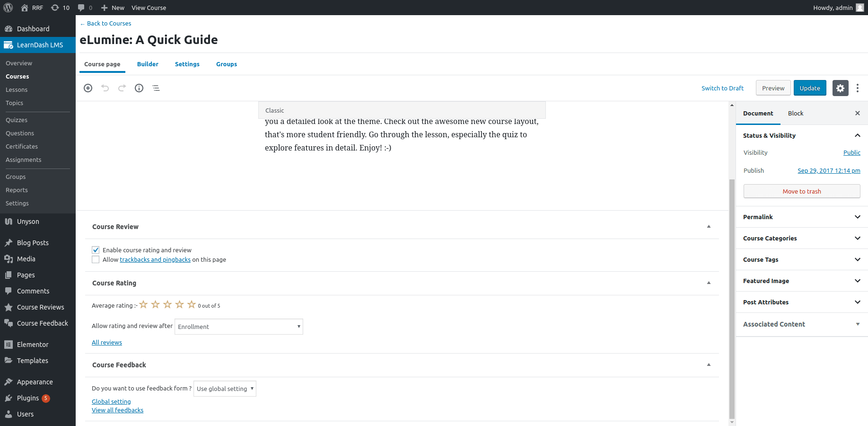This screenshot has height=426, width=868.
Task: Switch to the Builder tab
Action: coord(148,64)
